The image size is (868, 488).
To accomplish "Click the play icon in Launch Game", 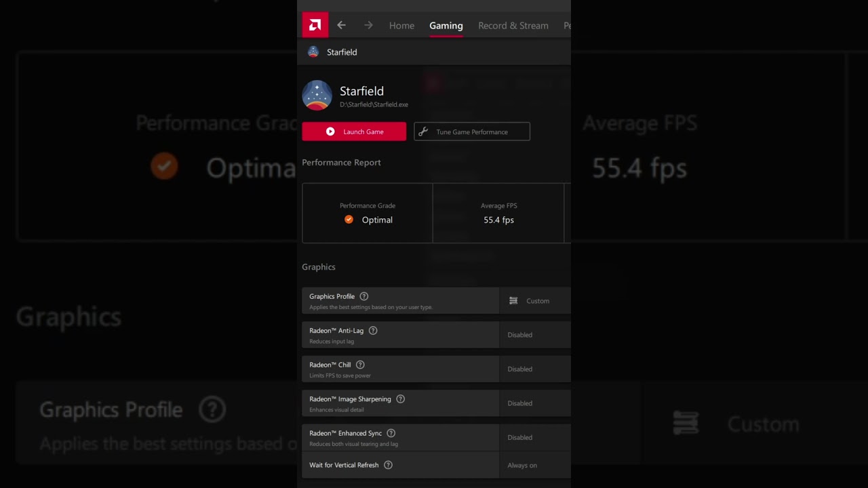I will click(330, 131).
